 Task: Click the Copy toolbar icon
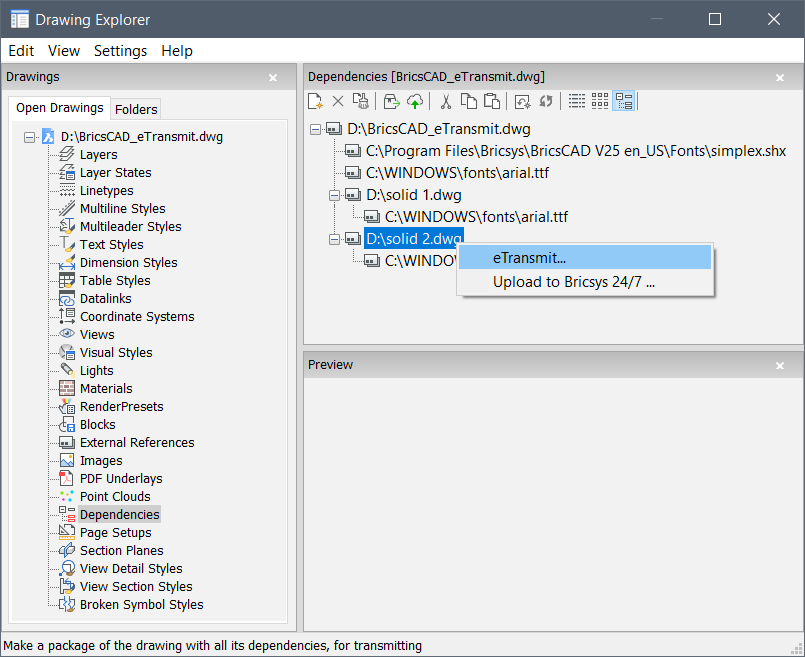[468, 101]
